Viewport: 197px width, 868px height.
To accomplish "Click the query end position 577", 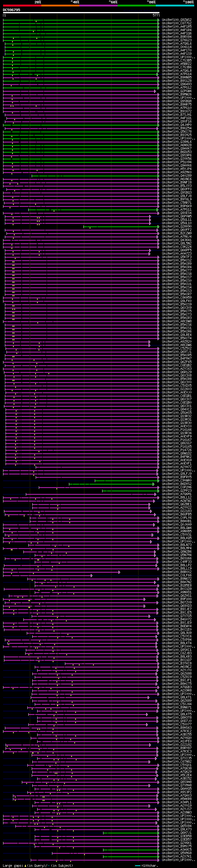I will point(155,15).
